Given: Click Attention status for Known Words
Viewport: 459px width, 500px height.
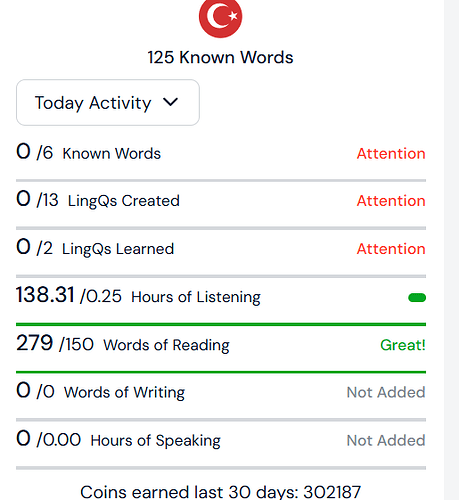Looking at the screenshot, I should (x=391, y=154).
